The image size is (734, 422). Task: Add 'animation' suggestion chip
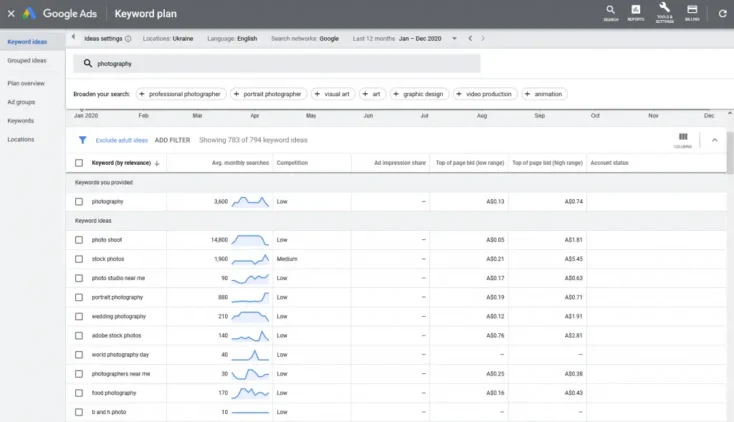[544, 94]
